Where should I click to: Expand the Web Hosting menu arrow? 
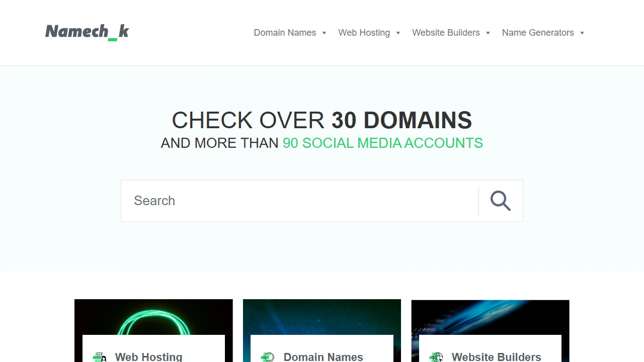click(398, 33)
